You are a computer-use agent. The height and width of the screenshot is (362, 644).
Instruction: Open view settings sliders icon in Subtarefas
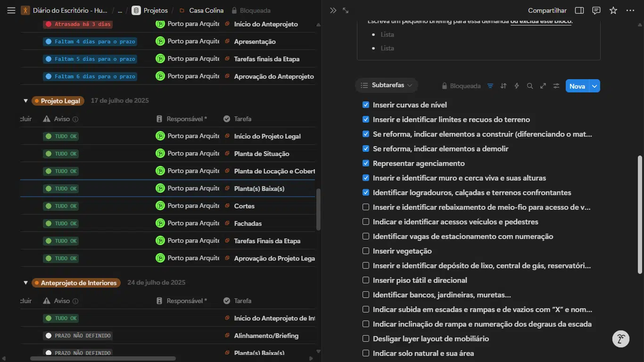pyautogui.click(x=556, y=86)
